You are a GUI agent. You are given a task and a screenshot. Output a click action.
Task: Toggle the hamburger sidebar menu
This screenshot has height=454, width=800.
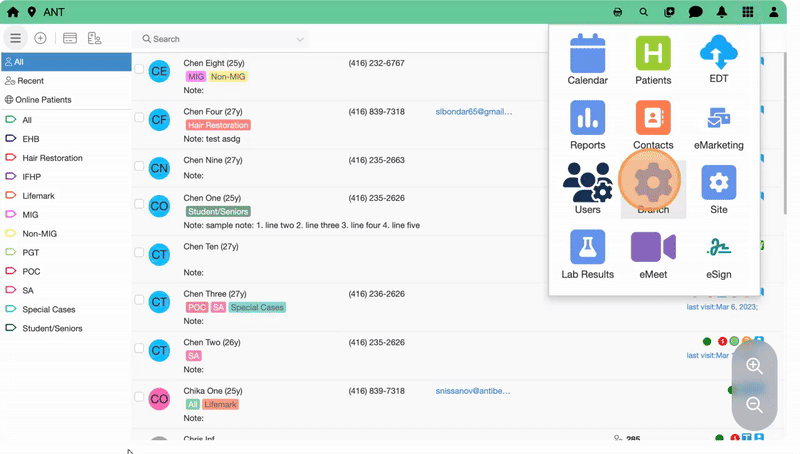point(15,38)
